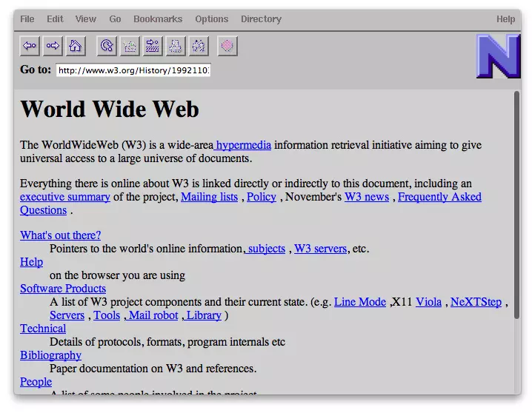The width and height of the screenshot is (532, 413).
Task: Click the Go to URL field
Action: (x=133, y=71)
